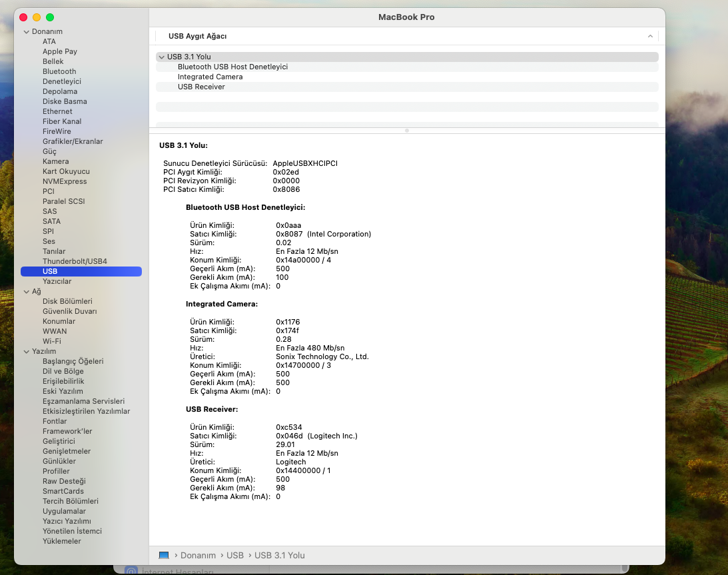
Task: Open Bluetooth hardware section
Action: [59, 71]
